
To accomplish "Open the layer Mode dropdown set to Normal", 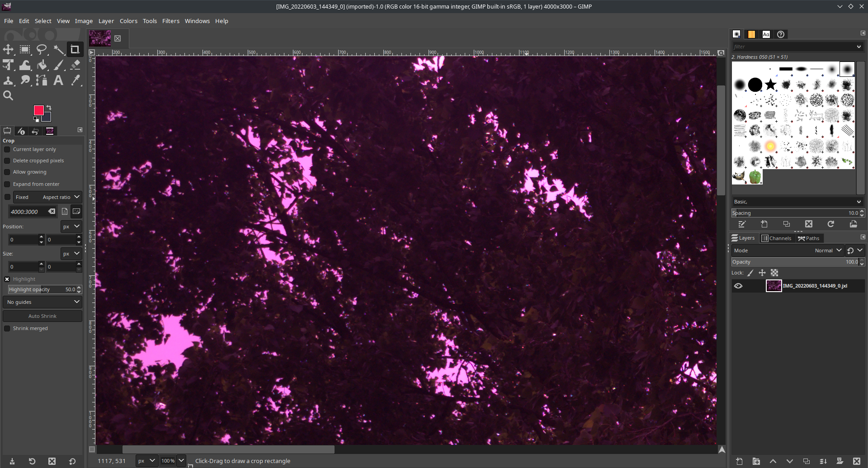I will [x=827, y=250].
